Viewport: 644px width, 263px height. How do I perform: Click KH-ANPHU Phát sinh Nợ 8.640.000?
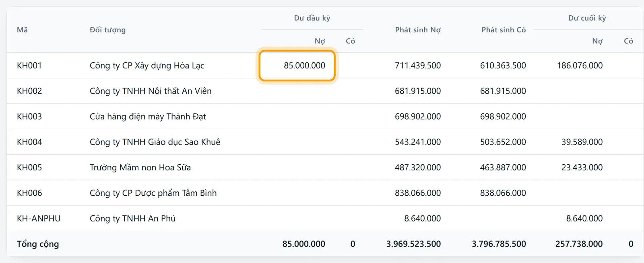click(x=423, y=218)
